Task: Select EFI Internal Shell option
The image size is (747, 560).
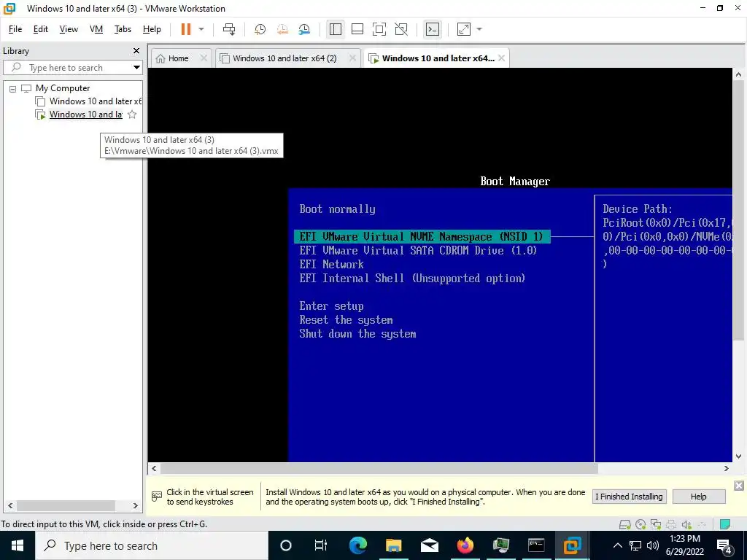Action: (x=412, y=278)
